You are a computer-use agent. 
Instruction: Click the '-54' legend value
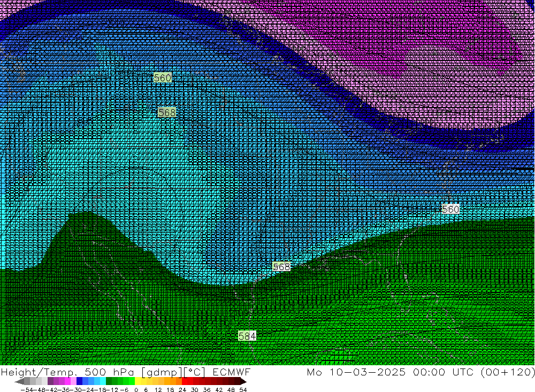(27, 390)
